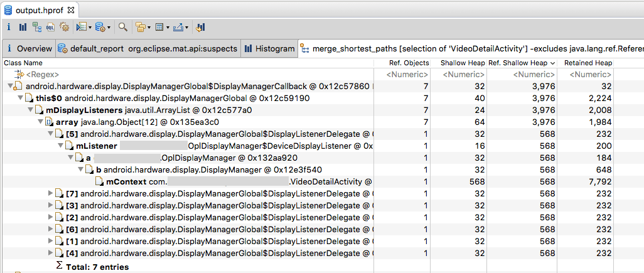
Task: Expand the [7] DisplayListenerDelegate entry
Action: [x=51, y=193]
